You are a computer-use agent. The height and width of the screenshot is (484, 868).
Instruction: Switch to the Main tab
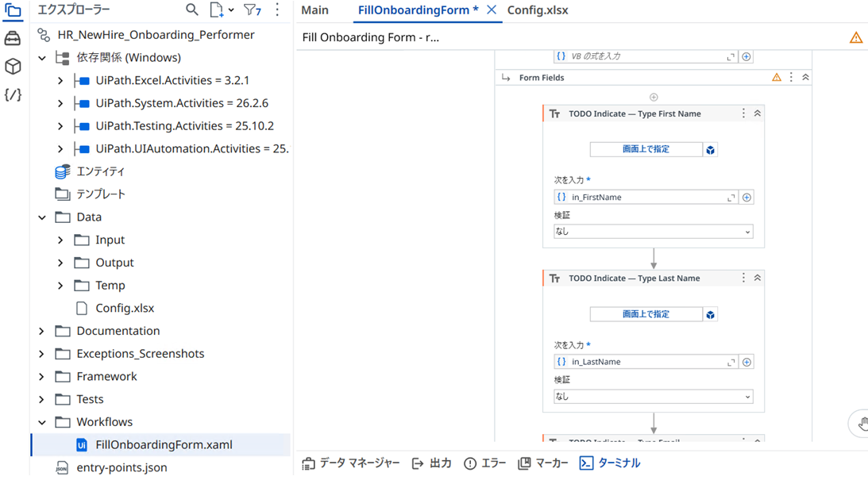tap(315, 10)
